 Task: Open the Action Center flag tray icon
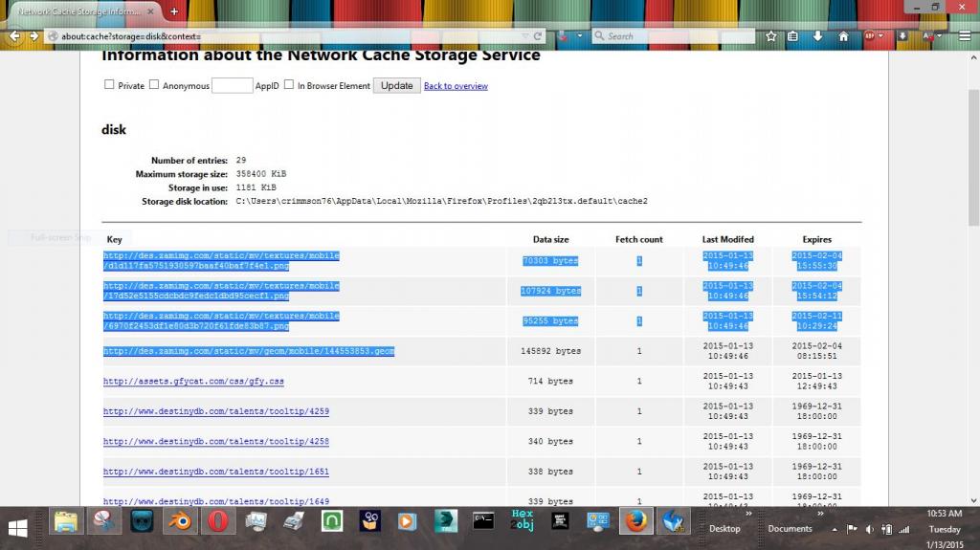(x=851, y=529)
